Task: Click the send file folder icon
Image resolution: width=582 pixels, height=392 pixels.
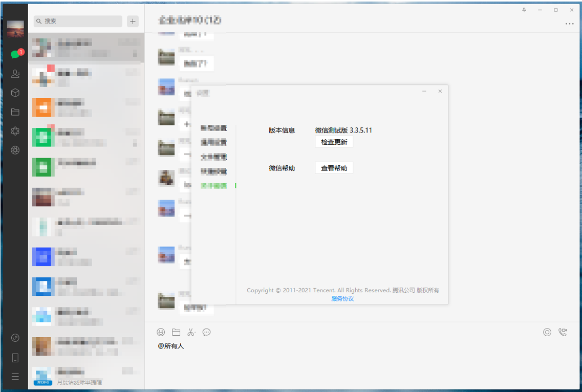Action: pyautogui.click(x=176, y=332)
